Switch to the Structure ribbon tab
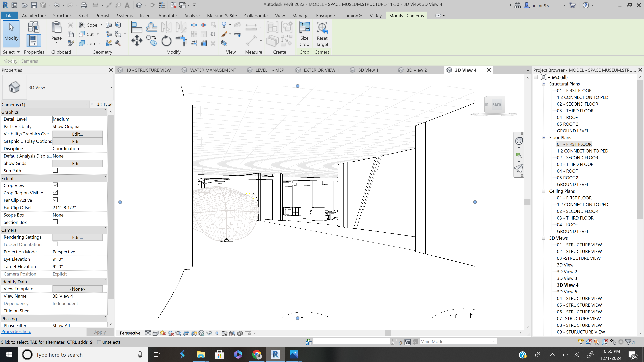Viewport: 644px width, 362px height. click(x=62, y=15)
